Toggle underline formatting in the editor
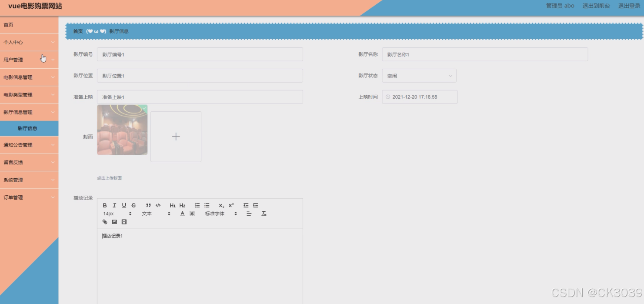Viewport: 644px width, 304px height. [x=124, y=205]
